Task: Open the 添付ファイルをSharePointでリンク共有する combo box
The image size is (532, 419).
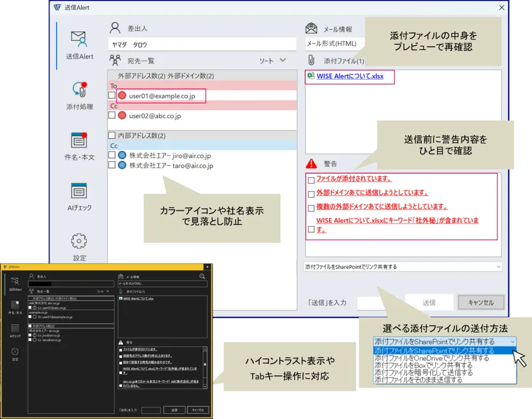Action: [x=403, y=267]
